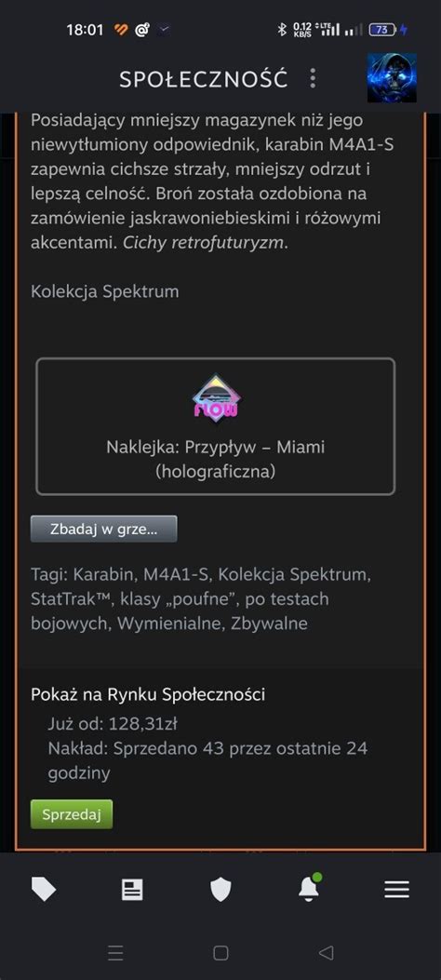The image size is (441, 980).
Task: Click the Naklejka: Przypływ – Miami sticker label
Action: [x=216, y=459]
